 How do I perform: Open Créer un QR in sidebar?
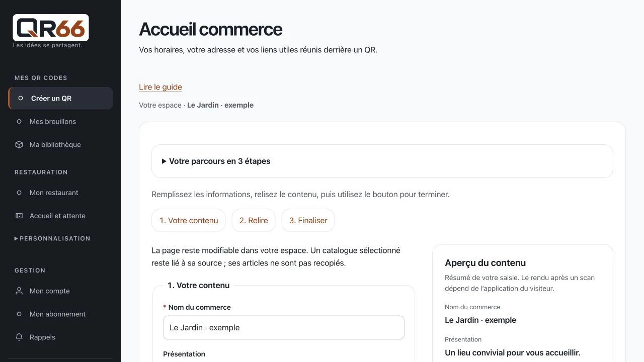tap(60, 99)
